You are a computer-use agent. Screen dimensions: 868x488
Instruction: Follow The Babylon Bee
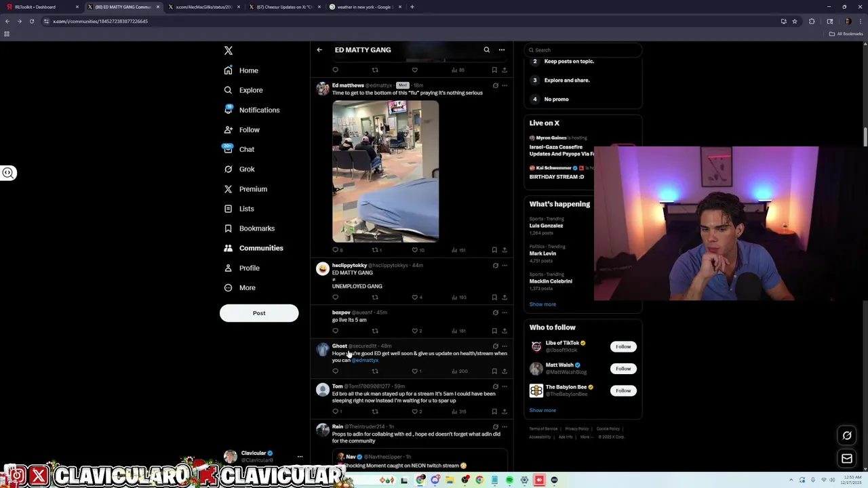(x=623, y=390)
